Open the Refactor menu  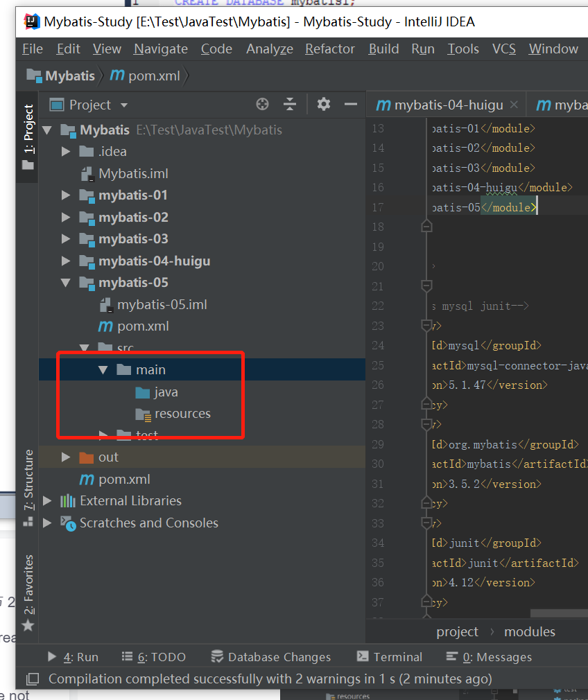pyautogui.click(x=329, y=49)
